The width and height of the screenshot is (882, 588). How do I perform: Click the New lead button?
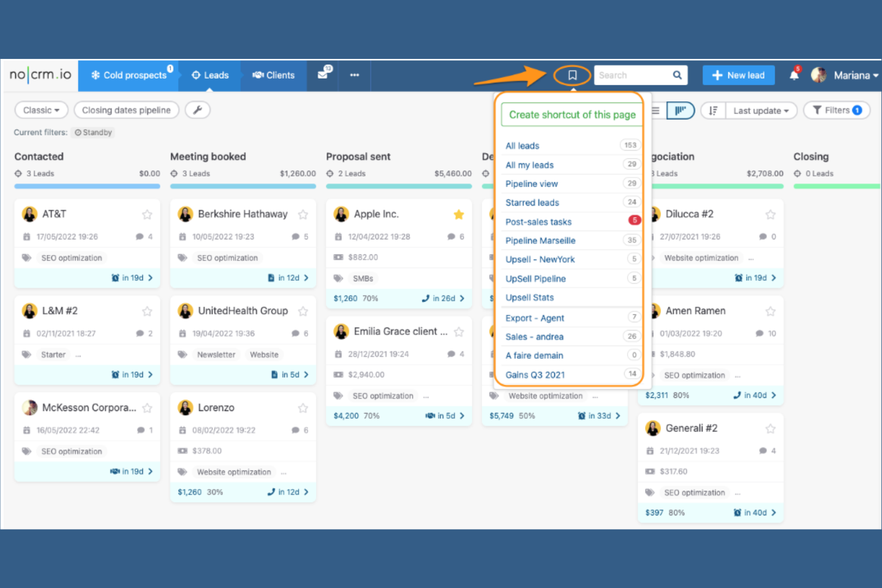pos(738,75)
